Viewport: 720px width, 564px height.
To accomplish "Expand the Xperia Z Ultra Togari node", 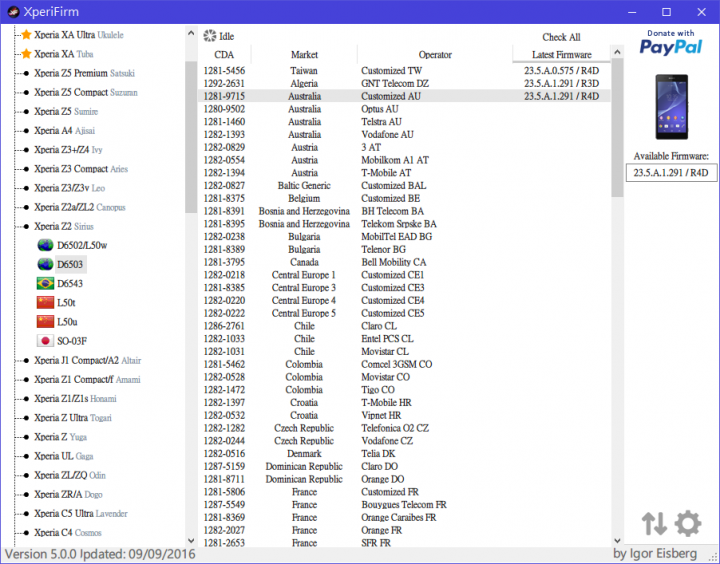I will [x=26, y=418].
